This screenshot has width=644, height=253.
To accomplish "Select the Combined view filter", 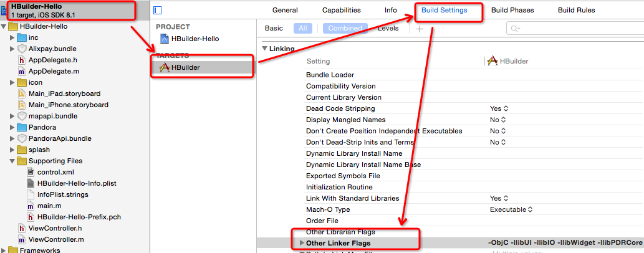I will pos(345,28).
